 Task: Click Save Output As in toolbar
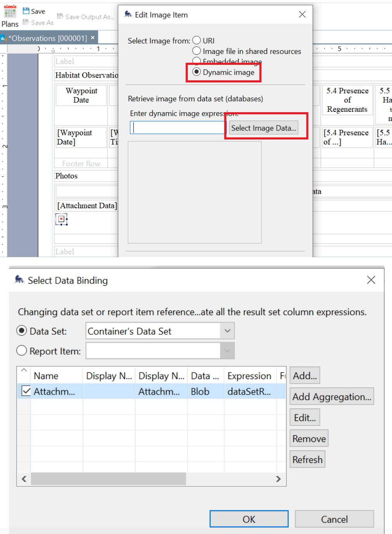86,17
